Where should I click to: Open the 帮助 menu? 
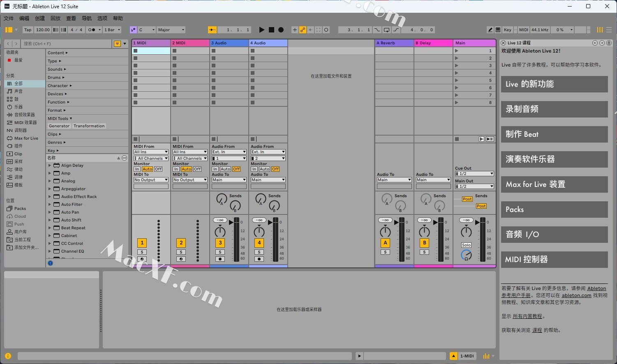click(118, 18)
